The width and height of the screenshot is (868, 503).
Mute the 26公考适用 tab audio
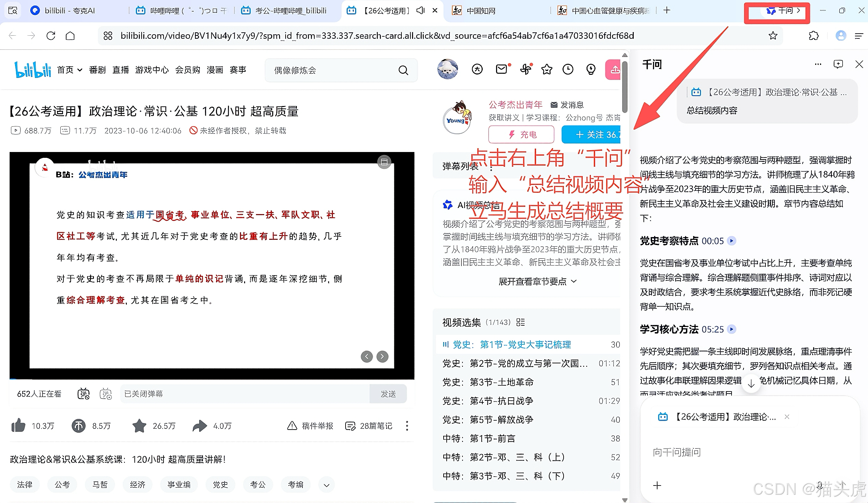420,10
